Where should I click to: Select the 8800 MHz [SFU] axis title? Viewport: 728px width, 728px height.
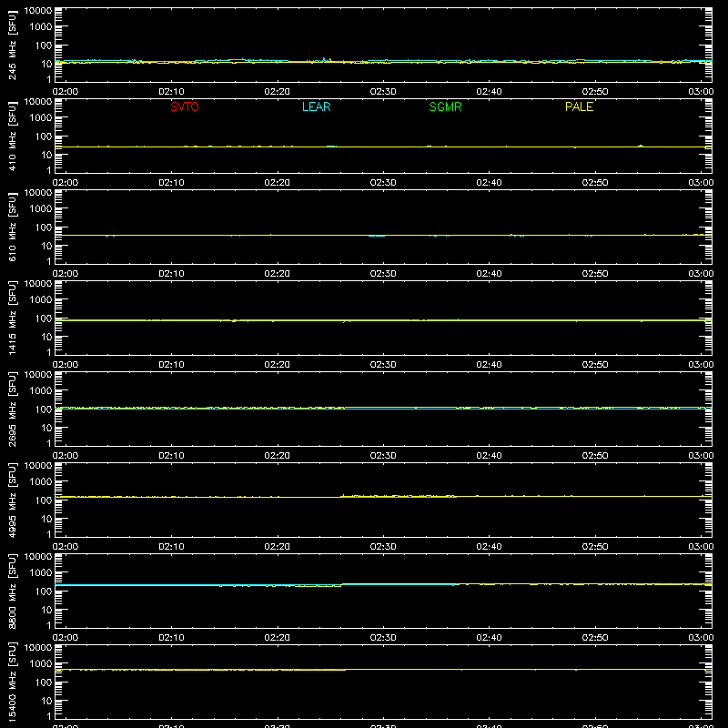(x=13, y=591)
